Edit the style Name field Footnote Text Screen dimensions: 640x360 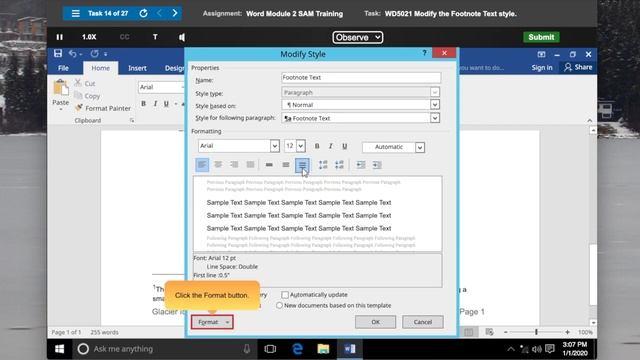click(x=361, y=78)
